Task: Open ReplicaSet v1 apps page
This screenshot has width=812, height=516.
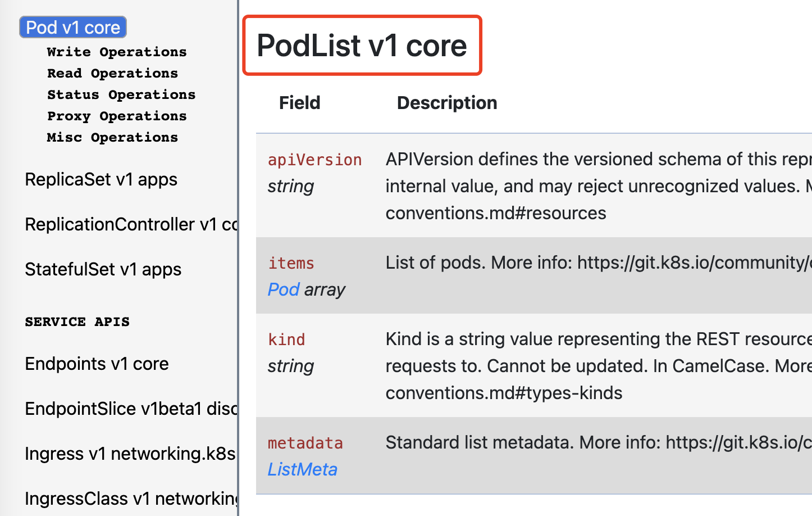Action: pyautogui.click(x=101, y=179)
